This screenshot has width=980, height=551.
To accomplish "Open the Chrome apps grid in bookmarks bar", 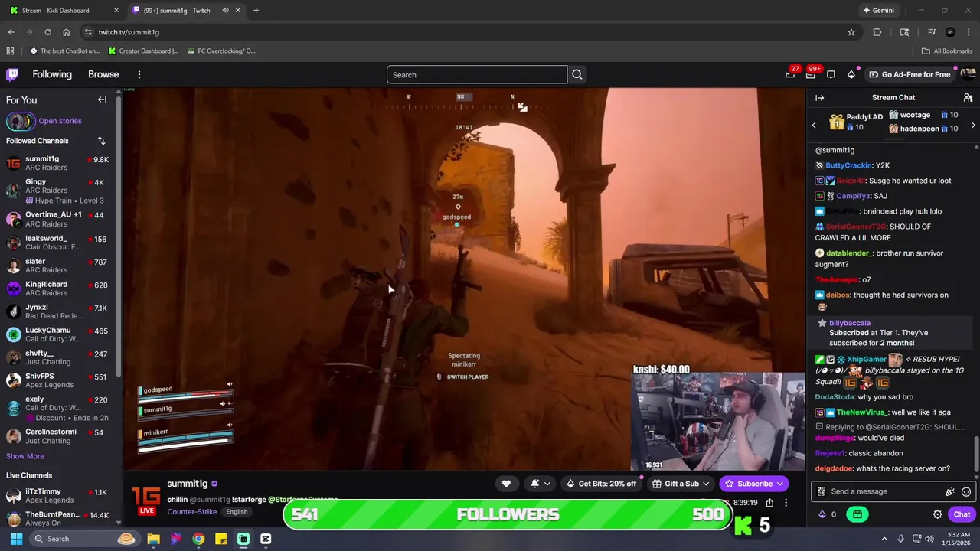I will tap(10, 51).
